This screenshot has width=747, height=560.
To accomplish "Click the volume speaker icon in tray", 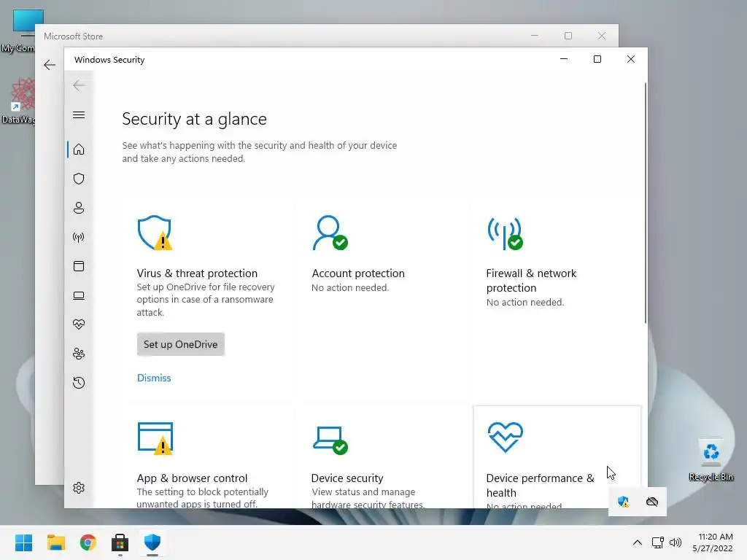I will (676, 542).
